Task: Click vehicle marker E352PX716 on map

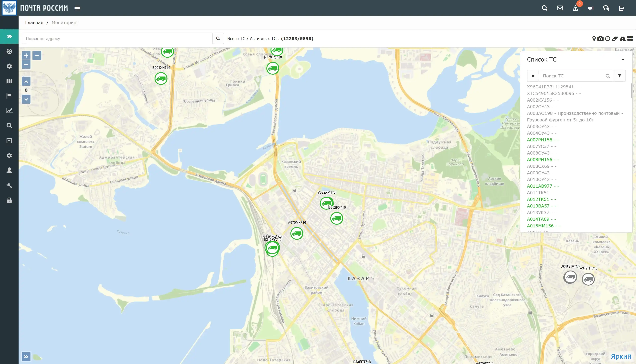Action: pyautogui.click(x=337, y=219)
